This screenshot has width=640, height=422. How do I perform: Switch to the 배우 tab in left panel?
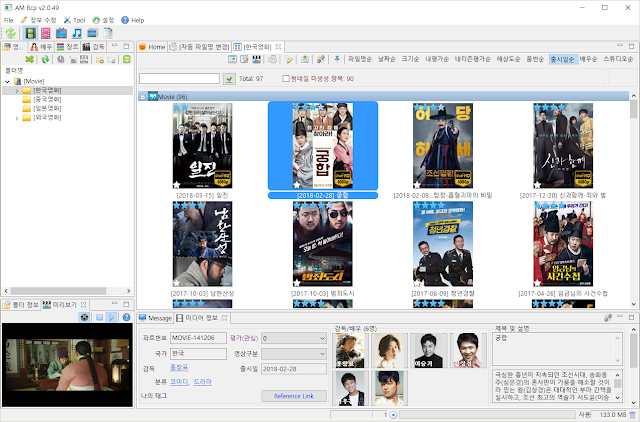41,47
